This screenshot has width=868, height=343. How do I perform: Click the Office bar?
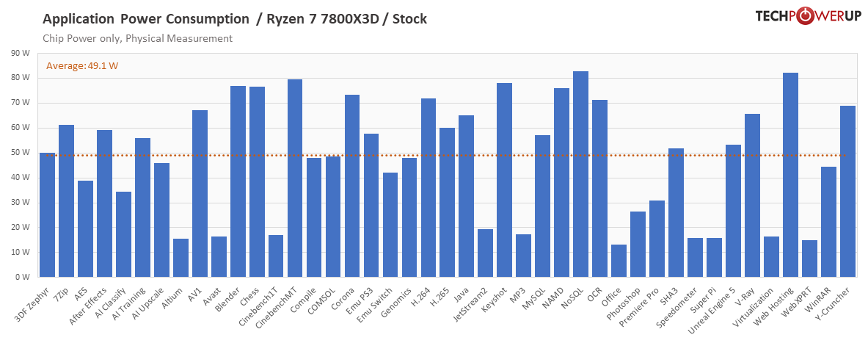(x=619, y=261)
